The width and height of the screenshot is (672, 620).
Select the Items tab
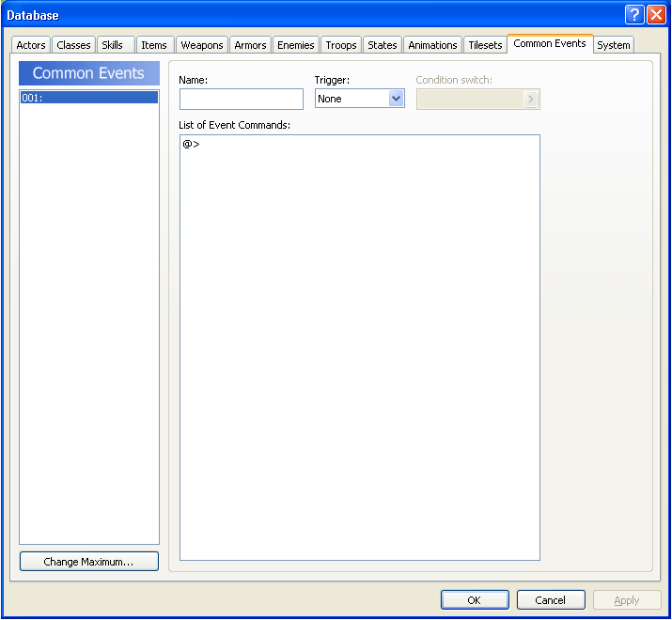pyautogui.click(x=154, y=45)
